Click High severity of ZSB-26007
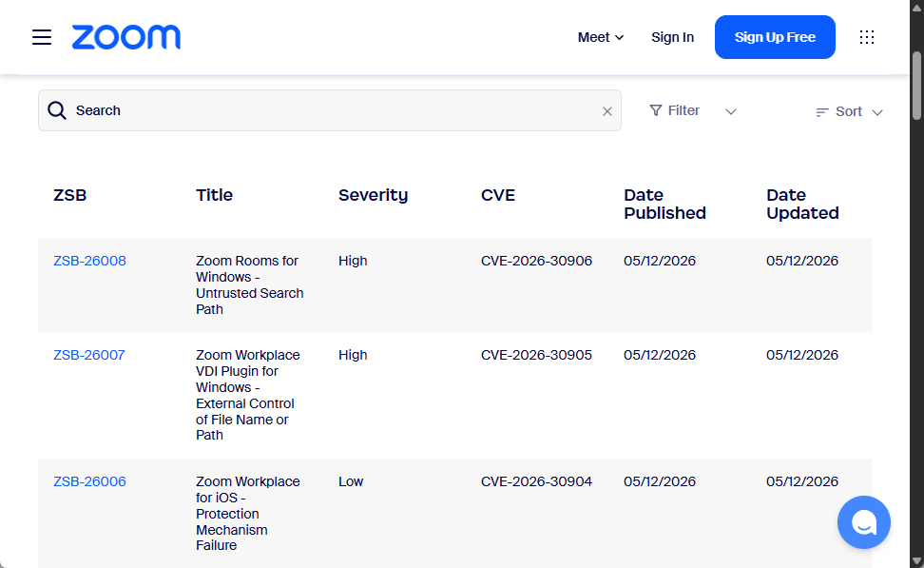The height and width of the screenshot is (568, 924). click(353, 355)
